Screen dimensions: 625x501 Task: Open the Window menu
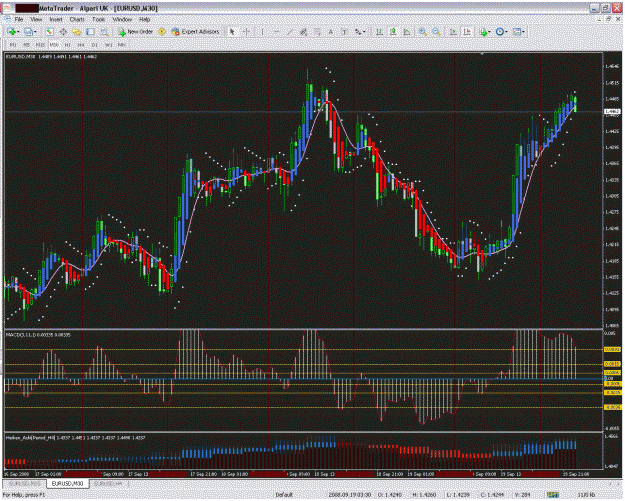[x=122, y=19]
